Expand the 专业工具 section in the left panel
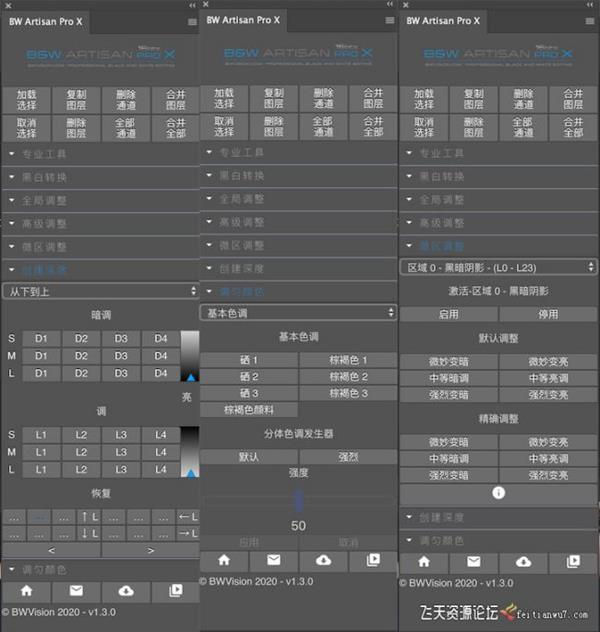This screenshot has width=600, height=632. point(101,154)
